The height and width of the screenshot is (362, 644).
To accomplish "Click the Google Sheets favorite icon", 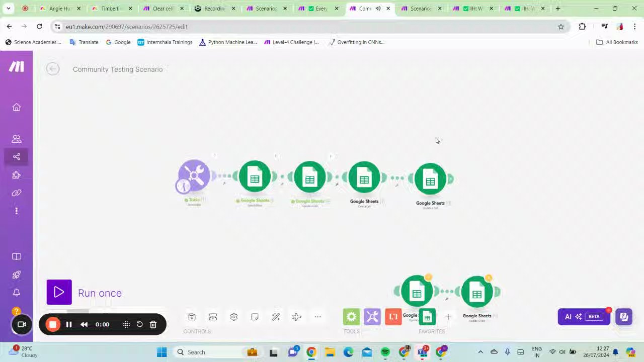I will pyautogui.click(x=427, y=317).
